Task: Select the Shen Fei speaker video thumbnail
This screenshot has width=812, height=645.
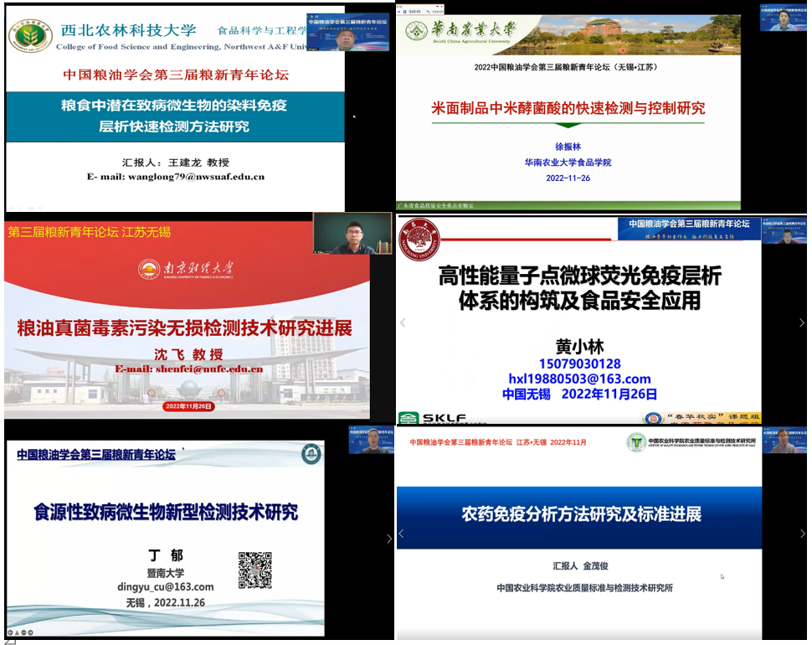Action: point(352,233)
